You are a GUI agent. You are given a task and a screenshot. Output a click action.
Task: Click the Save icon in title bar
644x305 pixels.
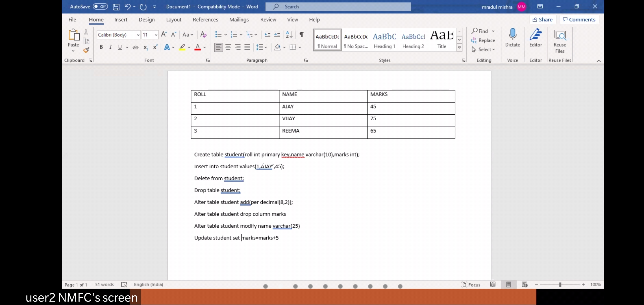click(116, 7)
